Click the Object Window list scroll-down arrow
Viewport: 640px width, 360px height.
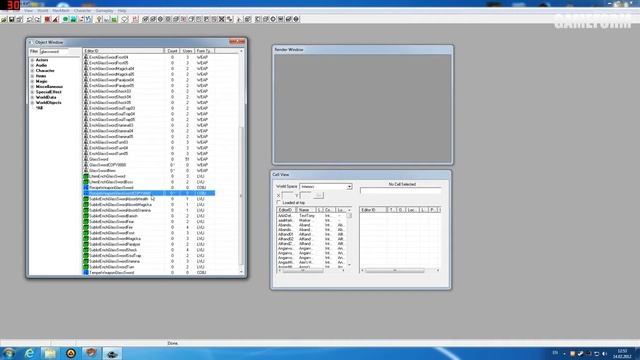[x=241, y=272]
